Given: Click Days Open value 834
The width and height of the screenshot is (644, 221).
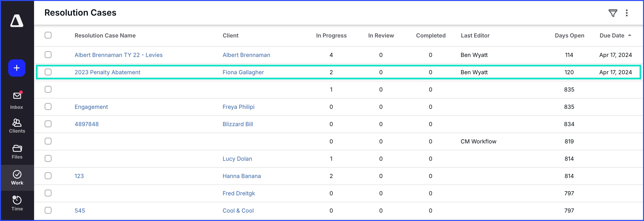Looking at the screenshot, I should tap(569, 124).
